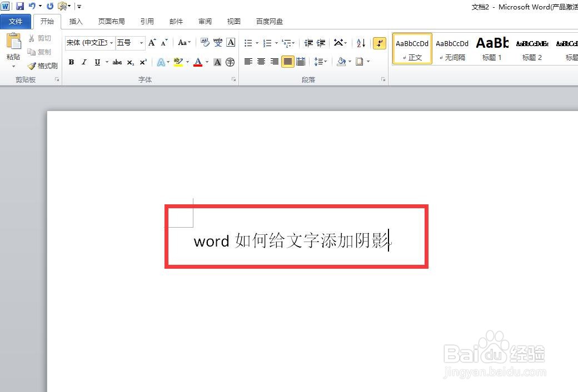Open the Change Case (Aa) dropdown
Screen dimensions: 578x392
tap(184, 43)
